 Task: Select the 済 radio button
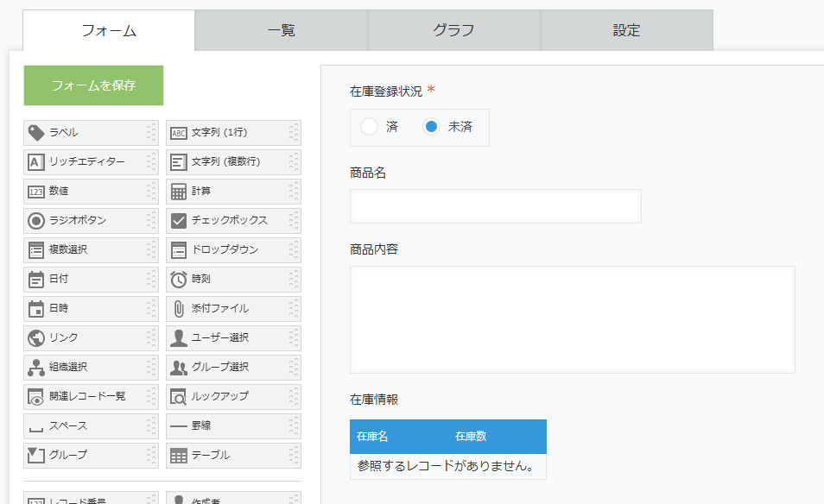tap(369, 127)
